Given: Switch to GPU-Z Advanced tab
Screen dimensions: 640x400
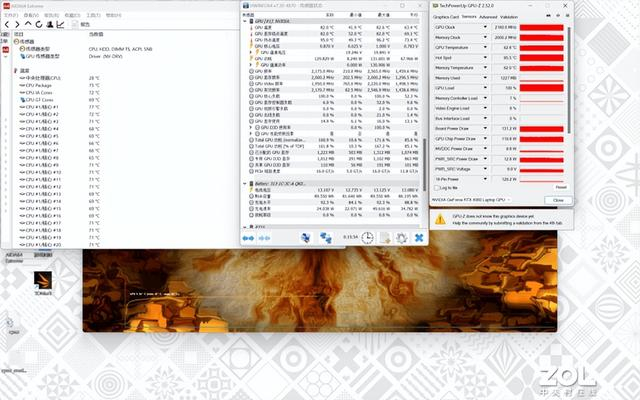Looking at the screenshot, I should [x=488, y=17].
